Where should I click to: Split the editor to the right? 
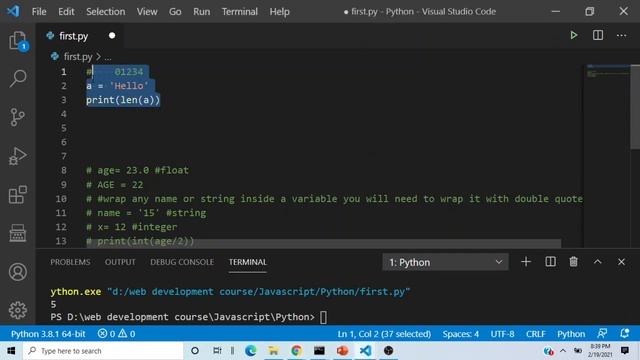(598, 36)
